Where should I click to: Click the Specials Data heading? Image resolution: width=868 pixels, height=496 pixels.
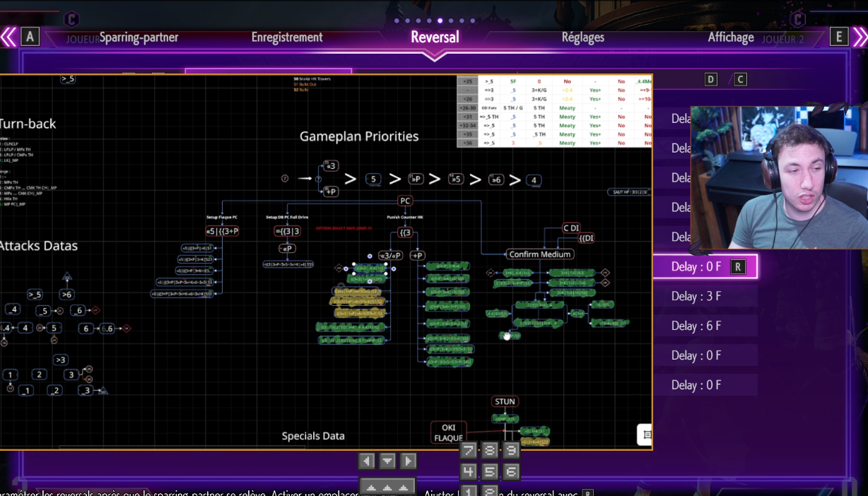click(313, 436)
